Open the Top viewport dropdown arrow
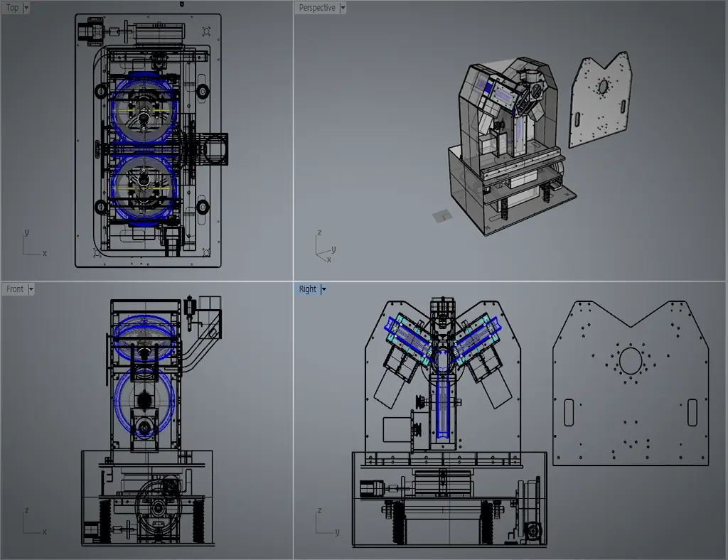Screen dimensions: 728x560 (26, 8)
